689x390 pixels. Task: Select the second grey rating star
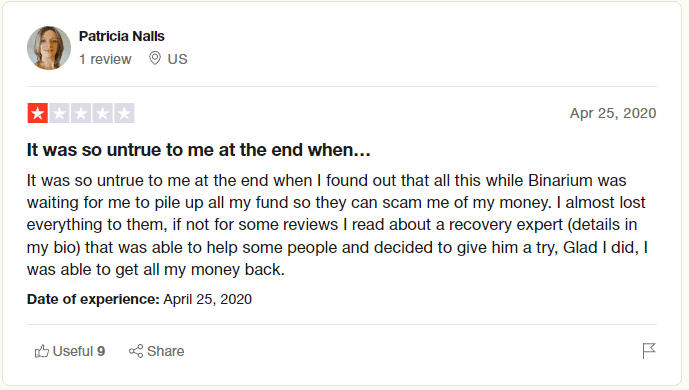(59, 113)
